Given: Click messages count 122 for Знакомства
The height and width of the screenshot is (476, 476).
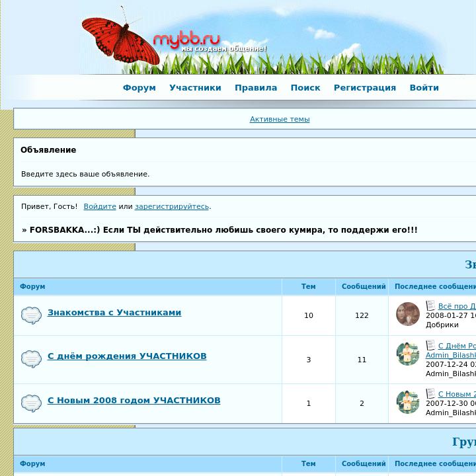Looking at the screenshot, I should click(x=362, y=315).
